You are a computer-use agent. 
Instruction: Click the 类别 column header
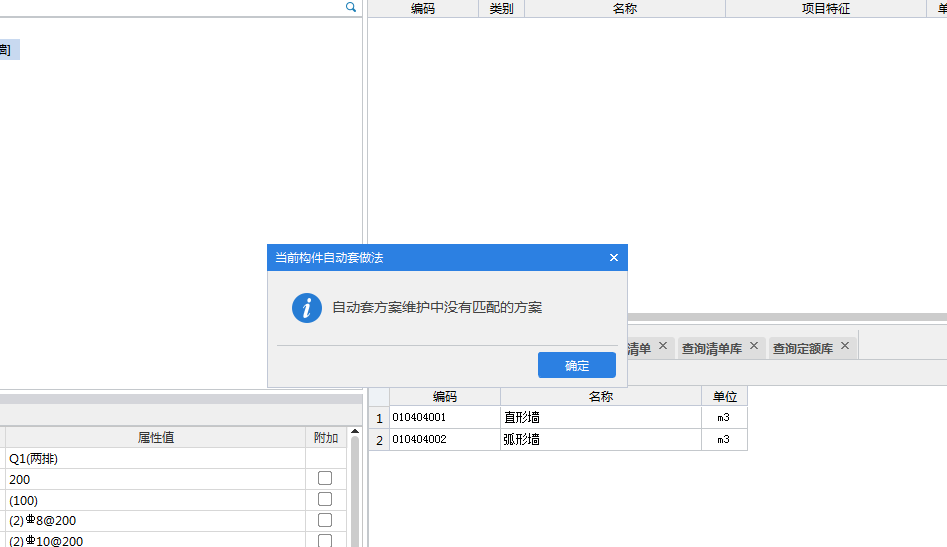501,8
